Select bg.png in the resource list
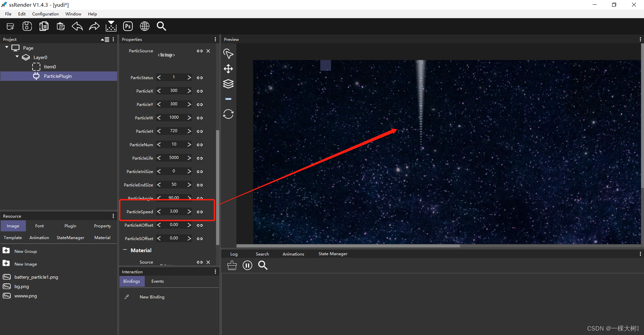The width and height of the screenshot is (644, 335). click(x=21, y=286)
